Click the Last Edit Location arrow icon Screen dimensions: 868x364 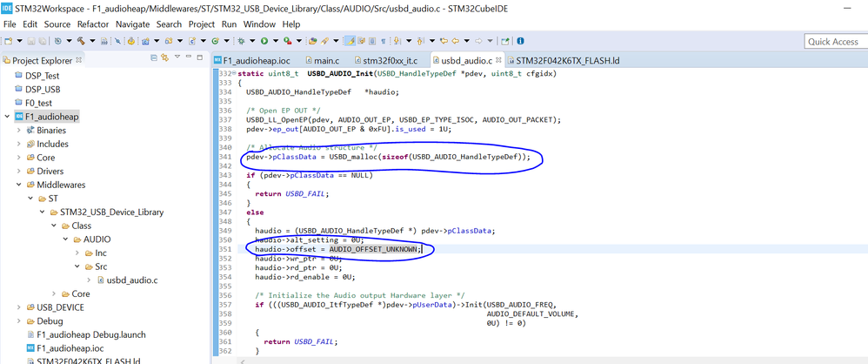(x=444, y=41)
